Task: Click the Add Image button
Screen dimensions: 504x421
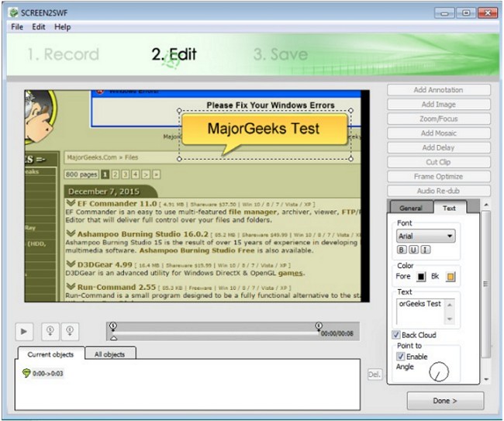Action: point(439,105)
